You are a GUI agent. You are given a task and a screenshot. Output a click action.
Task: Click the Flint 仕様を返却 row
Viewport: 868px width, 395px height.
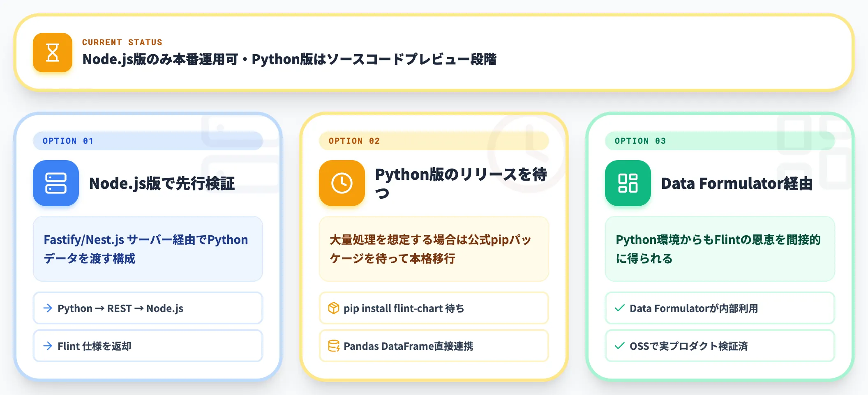148,346
